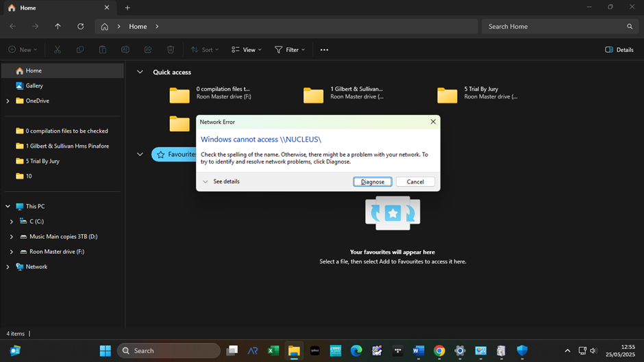Open the Filter dropdown menu
The height and width of the screenshot is (362, 644).
[288, 50]
